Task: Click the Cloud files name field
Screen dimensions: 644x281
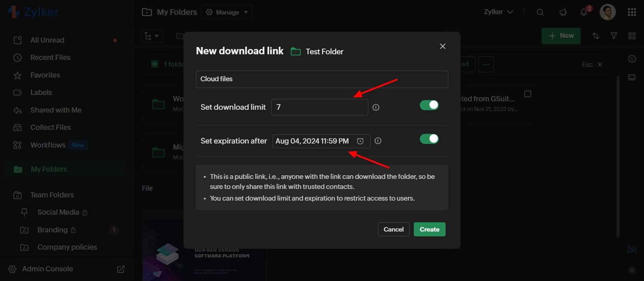Action: [x=322, y=79]
